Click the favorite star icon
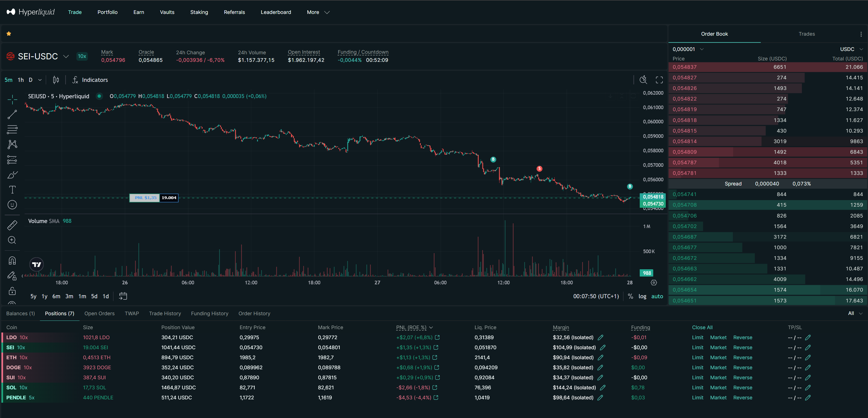 point(9,34)
